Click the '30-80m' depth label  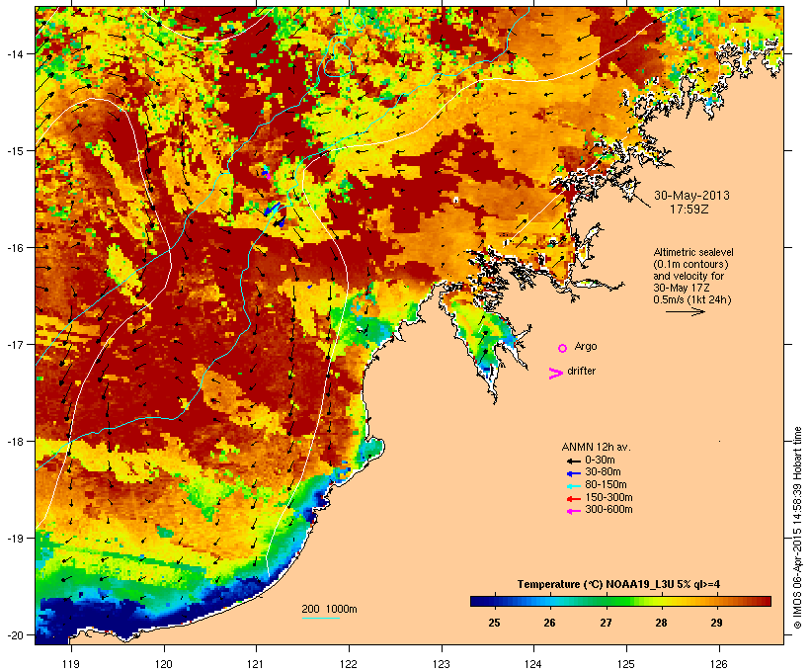603,472
